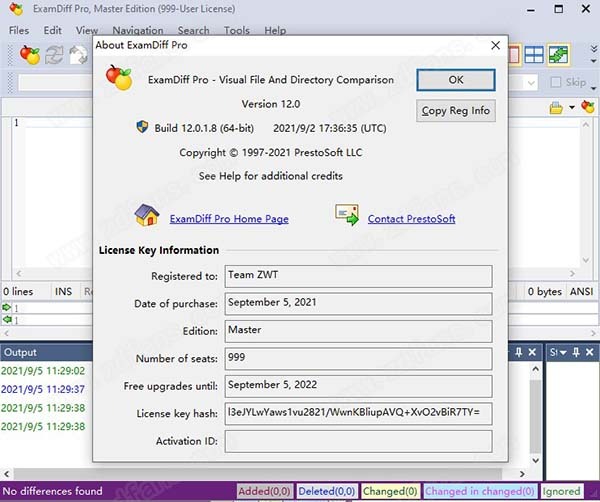
Task: Select the 2021/9/5 11:29:37 output entry
Action: 43,389
